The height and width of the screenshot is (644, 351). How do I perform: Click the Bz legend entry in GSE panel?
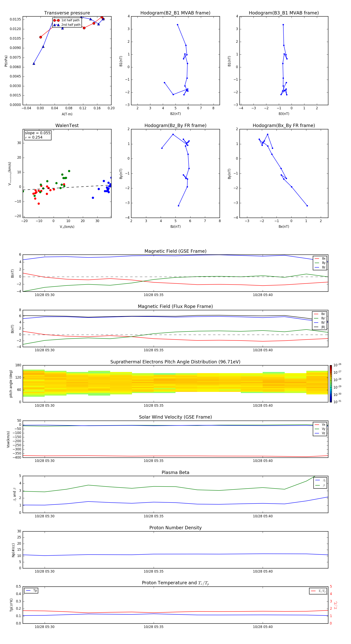click(x=320, y=267)
